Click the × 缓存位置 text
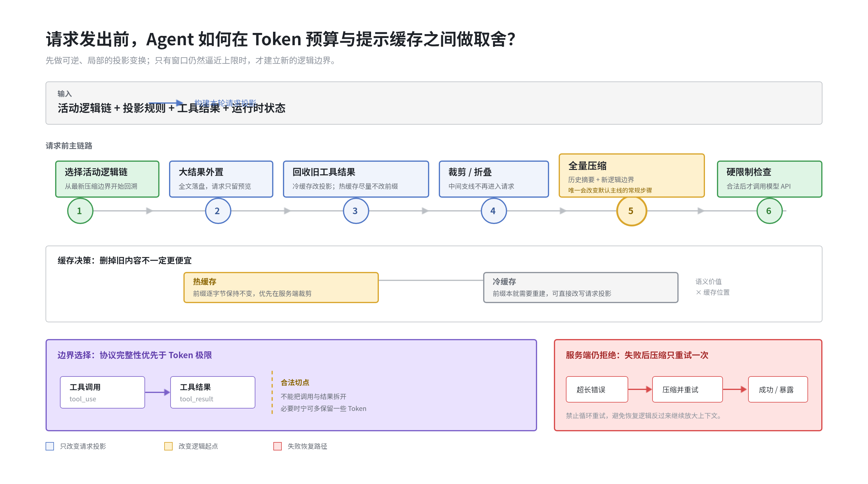Screen dimensions: 868x484 point(713,292)
